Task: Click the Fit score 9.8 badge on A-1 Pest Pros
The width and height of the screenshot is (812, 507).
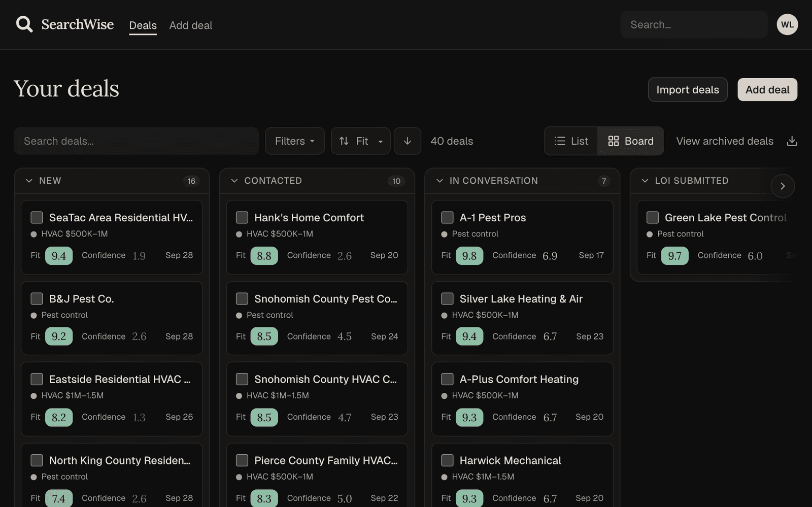Action: tap(469, 256)
